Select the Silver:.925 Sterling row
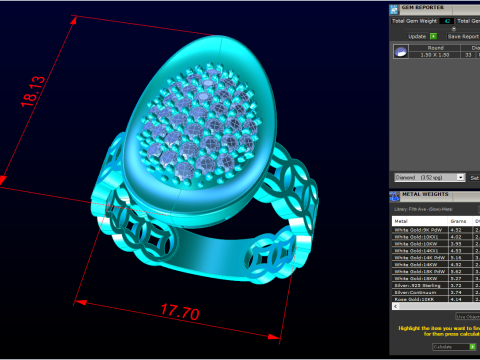 pos(436,285)
